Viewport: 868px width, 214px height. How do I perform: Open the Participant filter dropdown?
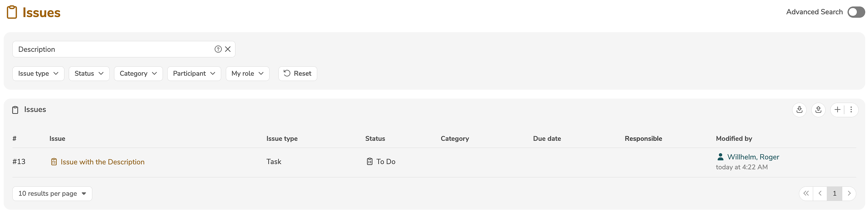194,74
